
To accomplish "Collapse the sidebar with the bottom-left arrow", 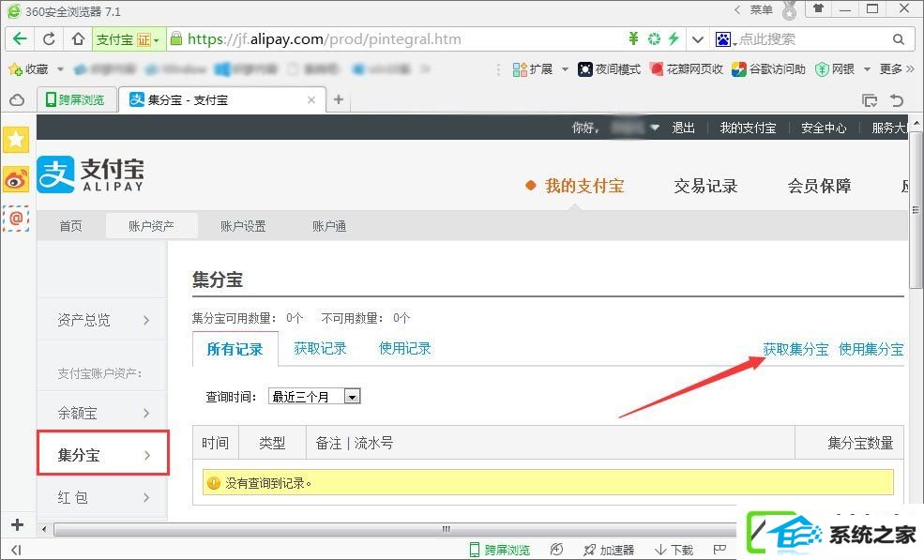I will [x=17, y=550].
